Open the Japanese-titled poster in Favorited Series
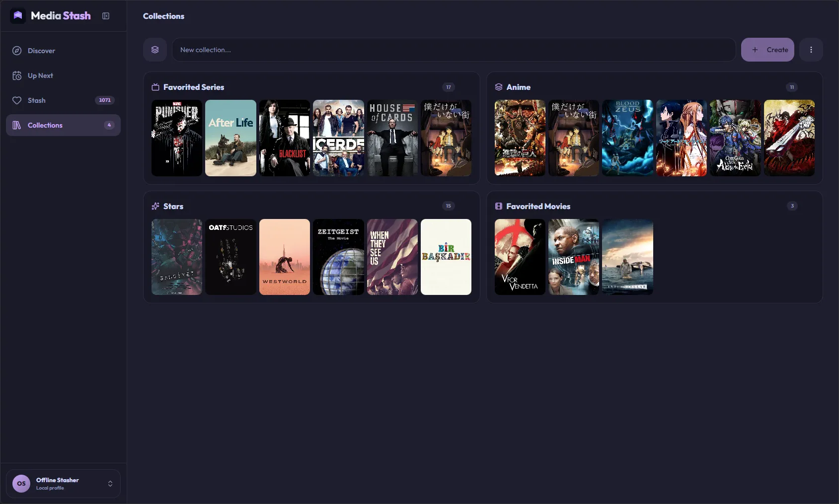Screen dimensions: 839x504 pos(446,138)
